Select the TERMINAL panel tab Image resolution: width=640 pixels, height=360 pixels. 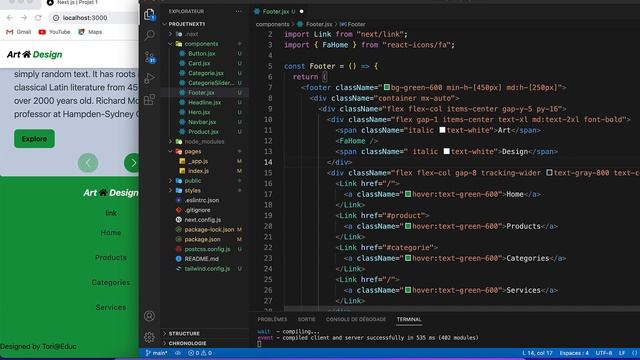click(409, 320)
